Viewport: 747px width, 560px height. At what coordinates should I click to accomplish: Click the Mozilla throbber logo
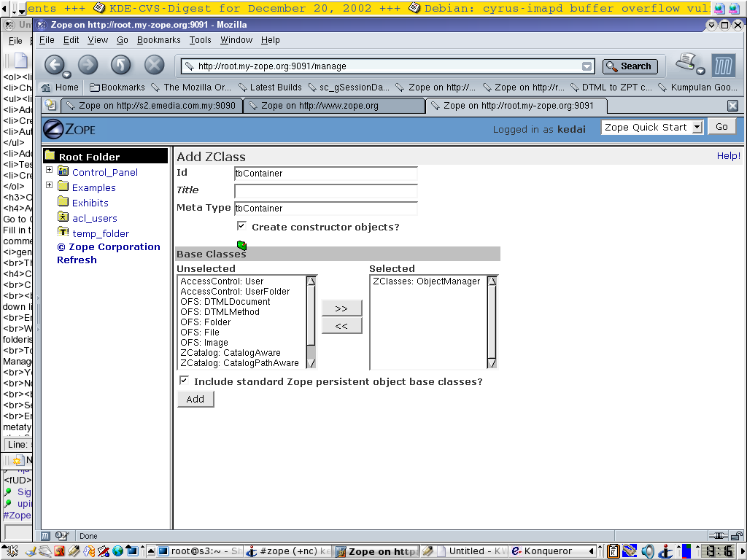pyautogui.click(x=723, y=65)
